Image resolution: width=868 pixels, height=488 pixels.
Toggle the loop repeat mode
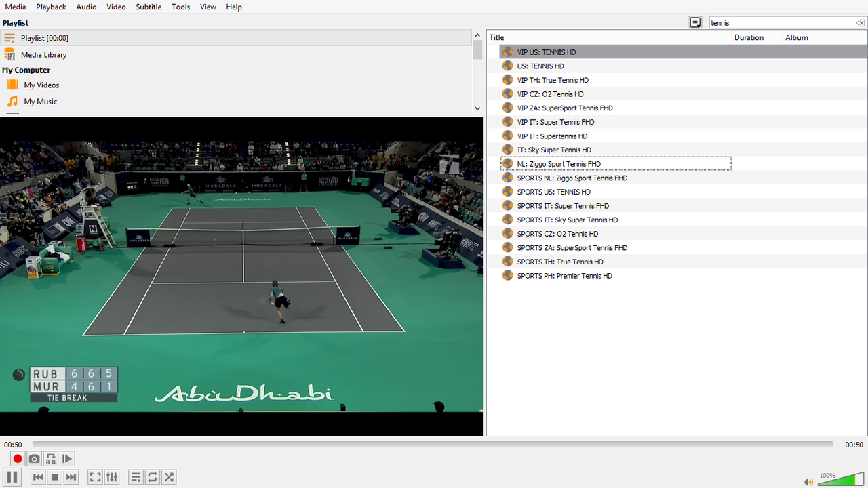click(153, 477)
